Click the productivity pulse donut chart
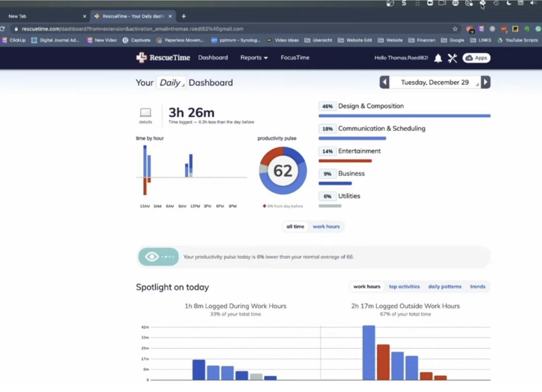This screenshot has width=542, height=392. click(283, 171)
